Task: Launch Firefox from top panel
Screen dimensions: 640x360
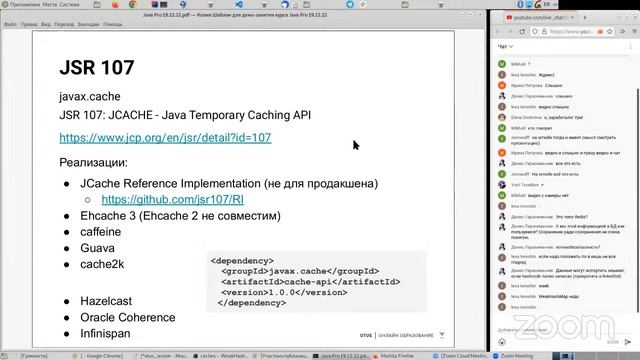Action: [x=116, y=4]
